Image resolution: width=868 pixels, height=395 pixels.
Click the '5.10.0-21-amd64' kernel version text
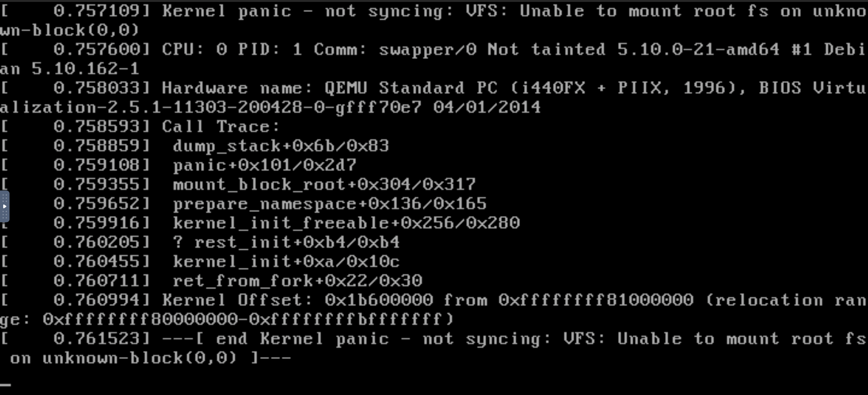click(x=698, y=50)
